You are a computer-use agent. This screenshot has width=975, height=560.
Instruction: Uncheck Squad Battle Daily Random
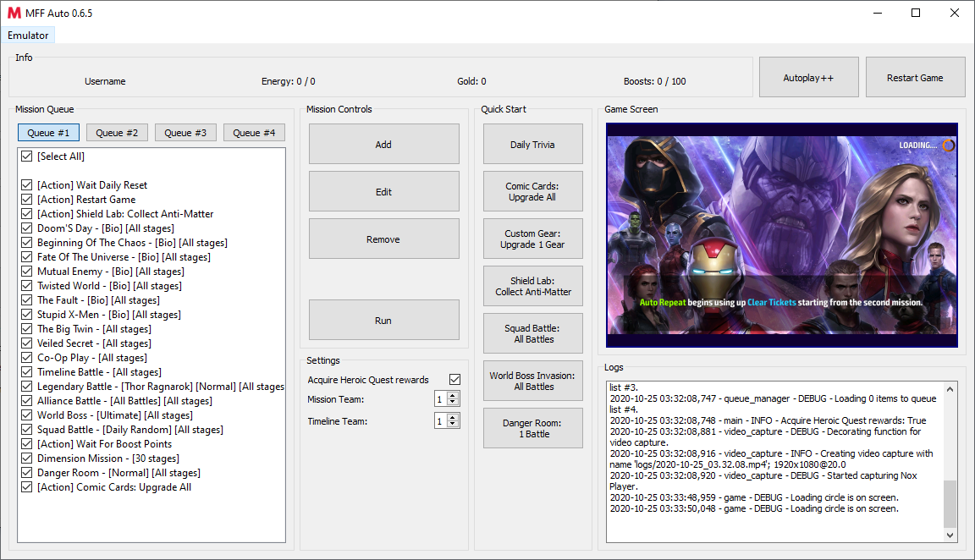pos(27,430)
